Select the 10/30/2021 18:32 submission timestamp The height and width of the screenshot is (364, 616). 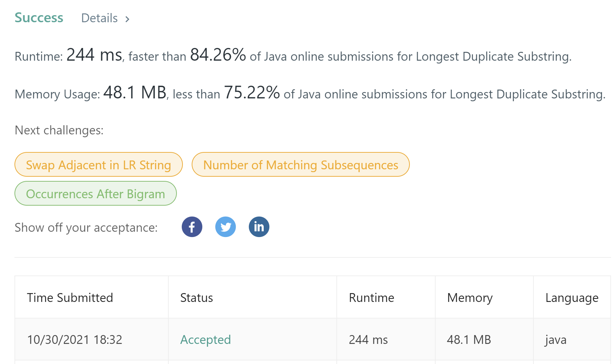74,340
